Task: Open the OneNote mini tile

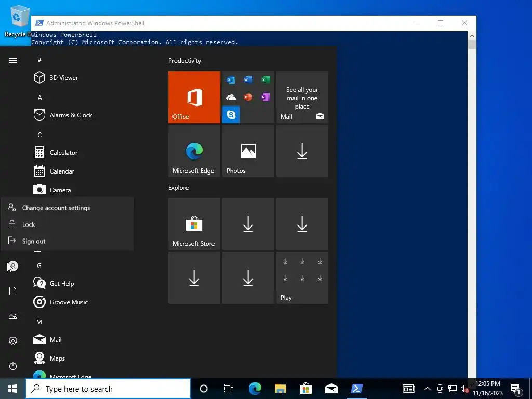Action: point(265,97)
